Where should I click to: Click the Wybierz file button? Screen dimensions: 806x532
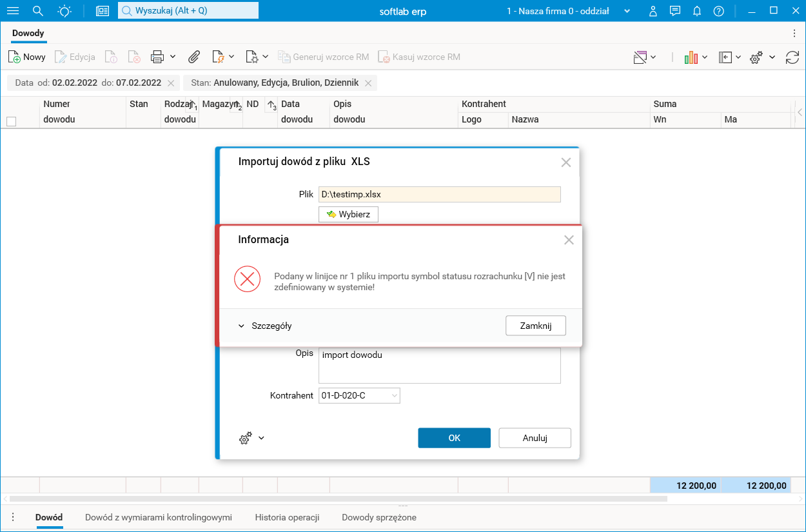[348, 214]
